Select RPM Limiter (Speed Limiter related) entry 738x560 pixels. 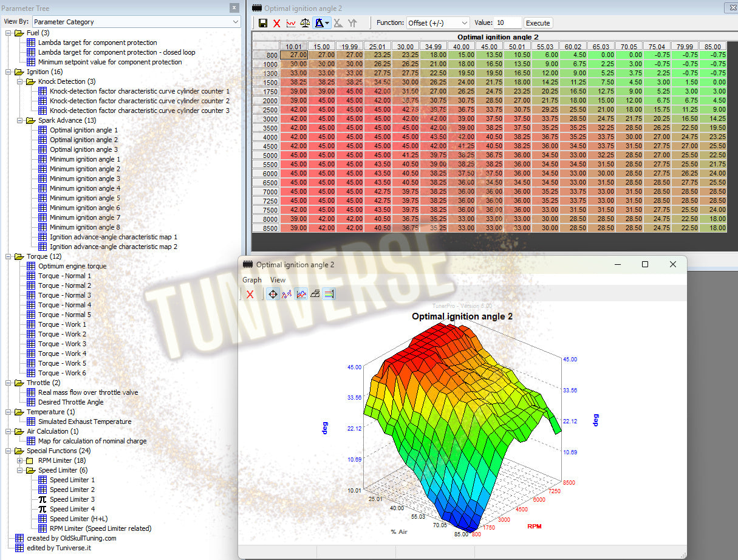[101, 528]
